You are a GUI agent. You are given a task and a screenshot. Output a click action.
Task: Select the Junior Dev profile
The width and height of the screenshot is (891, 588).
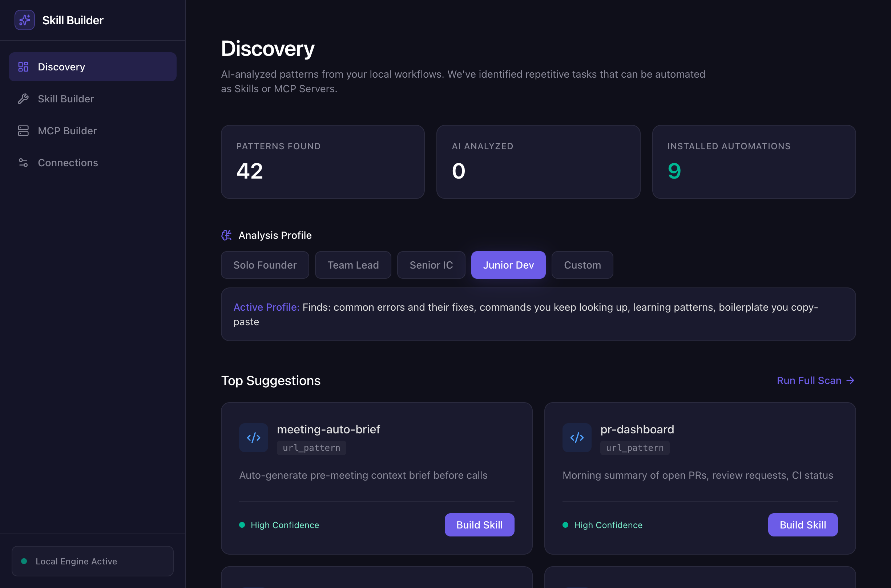508,265
